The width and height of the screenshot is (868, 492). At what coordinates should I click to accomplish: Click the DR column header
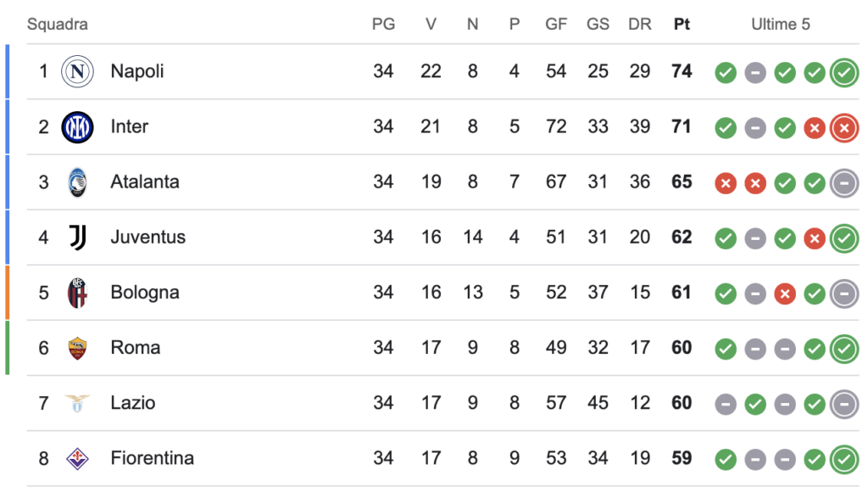tap(640, 25)
